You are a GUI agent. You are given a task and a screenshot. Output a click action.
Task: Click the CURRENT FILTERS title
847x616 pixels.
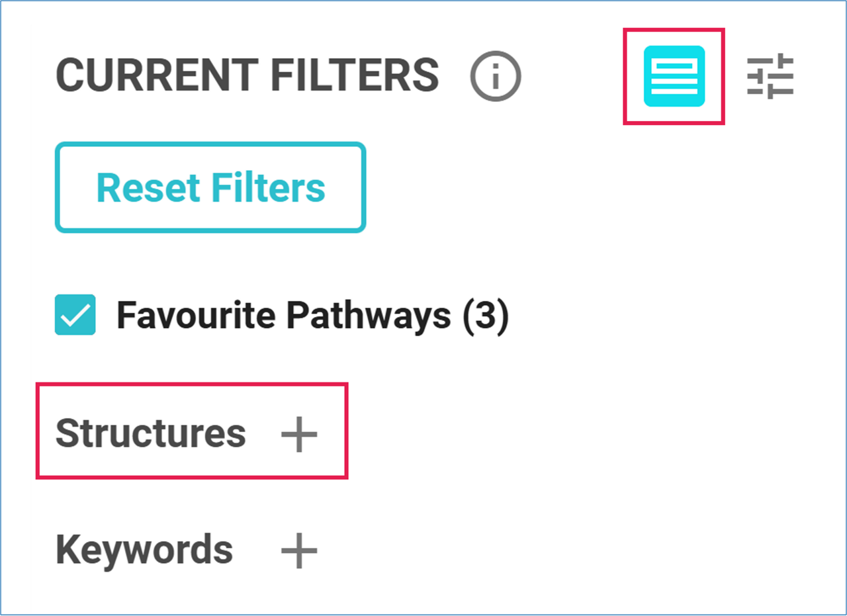click(247, 75)
